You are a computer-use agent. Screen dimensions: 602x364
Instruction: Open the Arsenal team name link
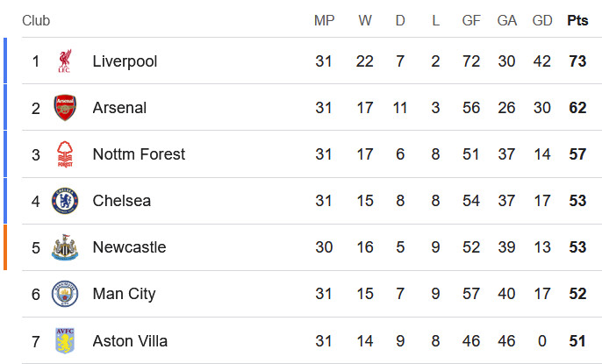(119, 108)
